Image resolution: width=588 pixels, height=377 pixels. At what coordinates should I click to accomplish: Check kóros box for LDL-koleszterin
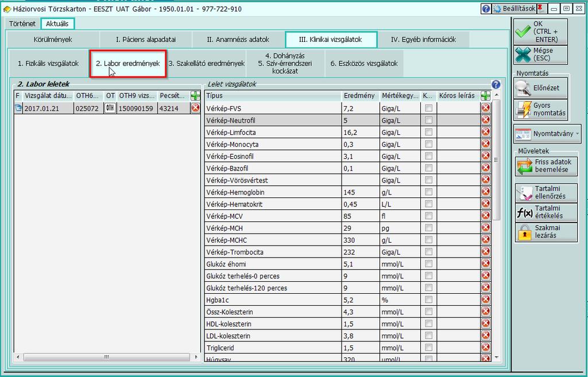pyautogui.click(x=428, y=336)
